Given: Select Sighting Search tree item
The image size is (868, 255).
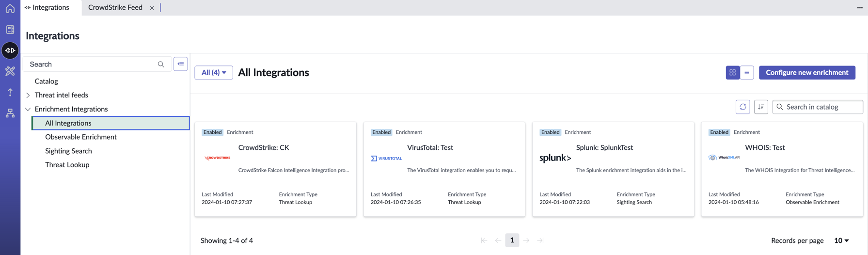Looking at the screenshot, I should (x=68, y=151).
